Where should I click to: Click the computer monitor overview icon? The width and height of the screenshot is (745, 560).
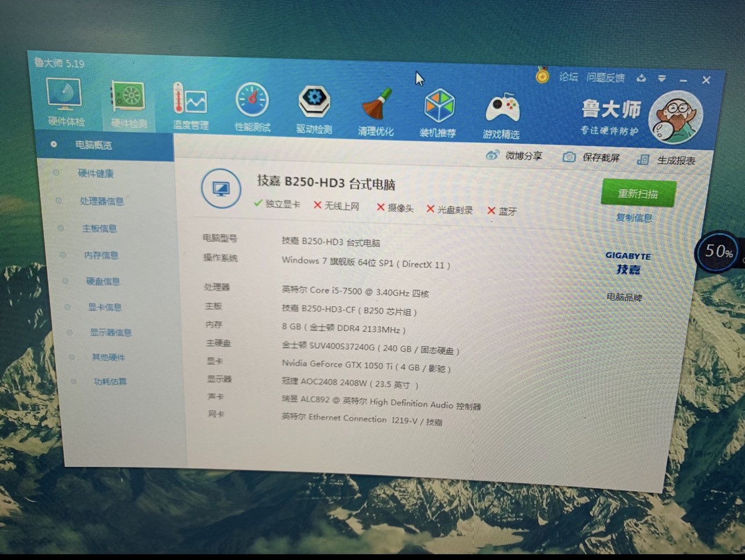[x=221, y=189]
